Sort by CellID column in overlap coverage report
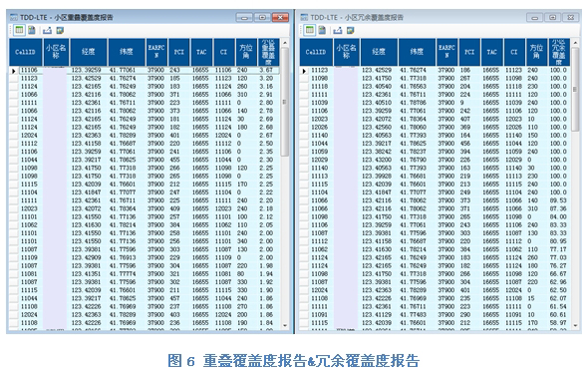588x373 pixels. click(26, 52)
